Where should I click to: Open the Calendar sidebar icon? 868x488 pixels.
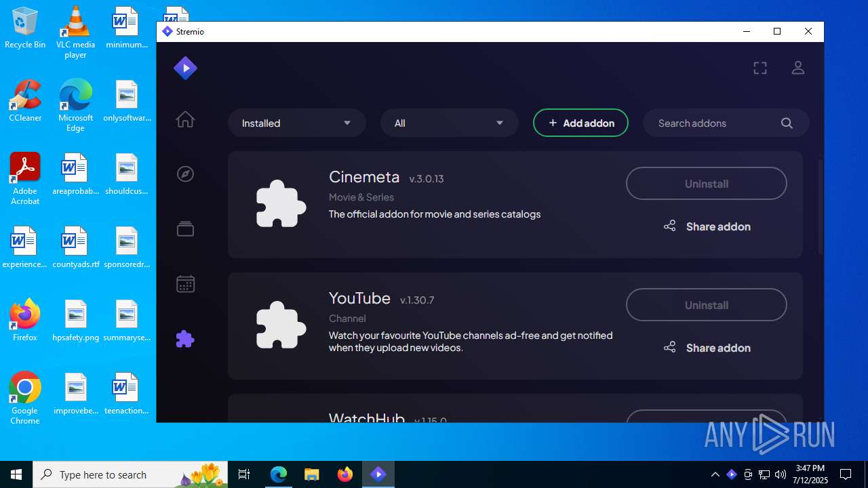pyautogui.click(x=185, y=284)
